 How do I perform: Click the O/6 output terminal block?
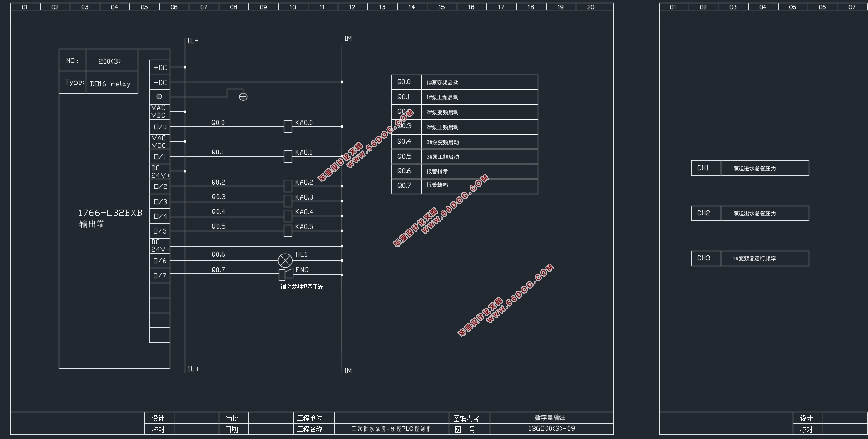pyautogui.click(x=160, y=261)
